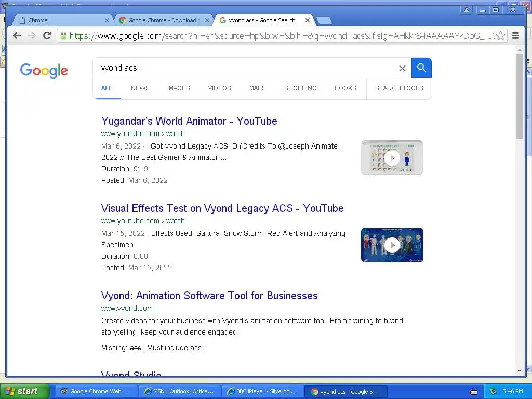Open the Chrome hamburger menu

coord(515,36)
